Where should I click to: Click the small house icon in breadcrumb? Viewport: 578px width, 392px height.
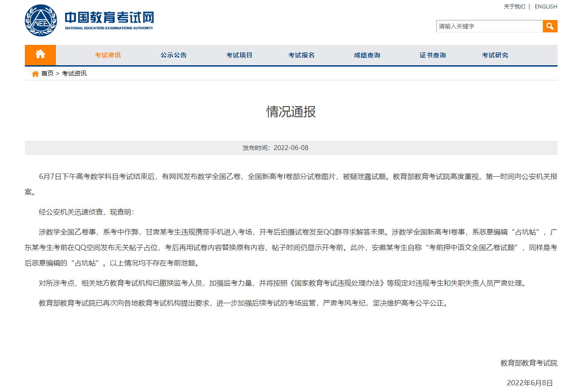pos(35,74)
